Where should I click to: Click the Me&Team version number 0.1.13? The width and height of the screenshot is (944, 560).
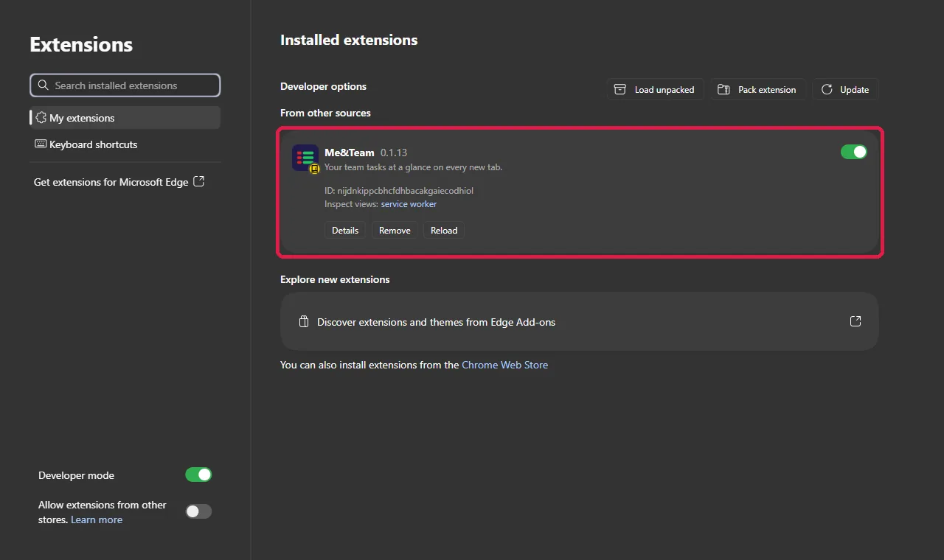394,153
